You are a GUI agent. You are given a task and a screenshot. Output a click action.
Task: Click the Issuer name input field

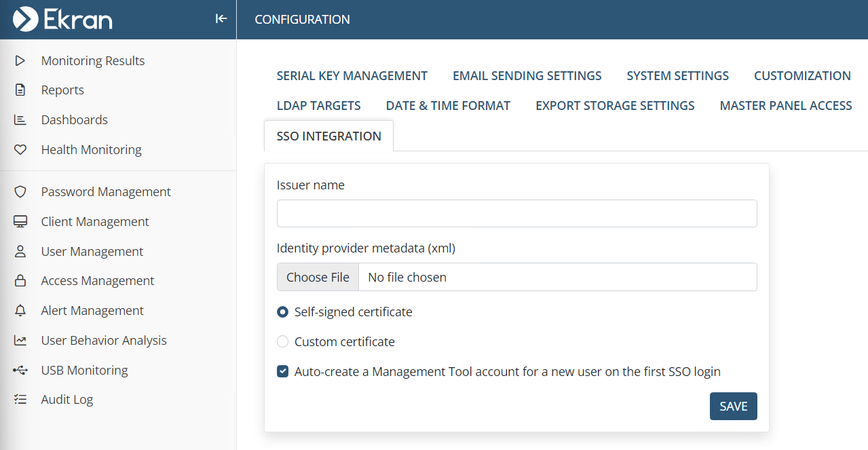[x=516, y=213]
